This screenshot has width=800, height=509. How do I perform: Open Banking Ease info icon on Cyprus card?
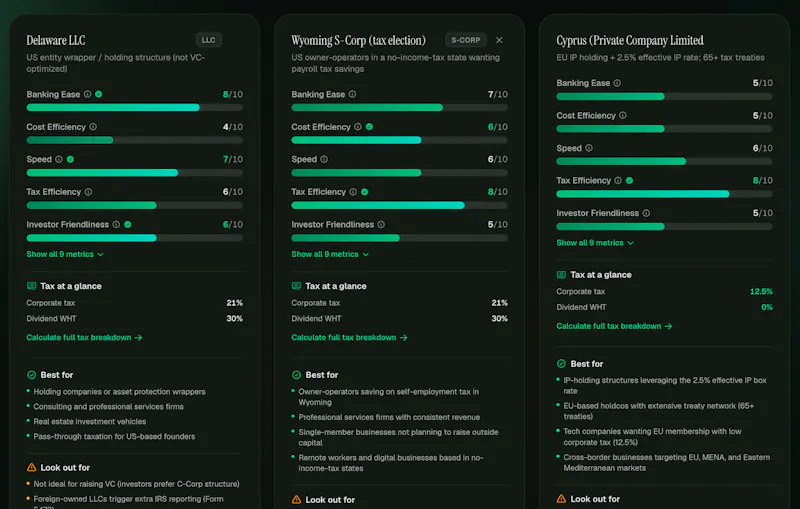coord(617,83)
